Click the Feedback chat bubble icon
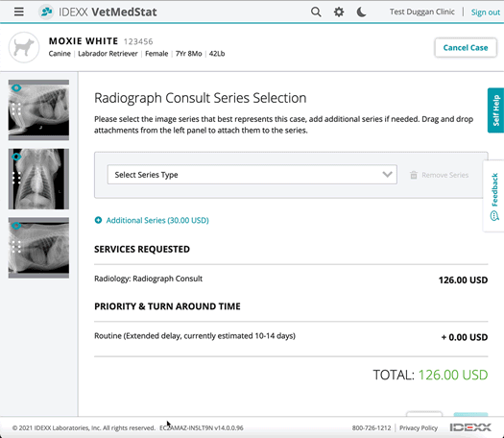The image size is (504, 438). pos(494,216)
